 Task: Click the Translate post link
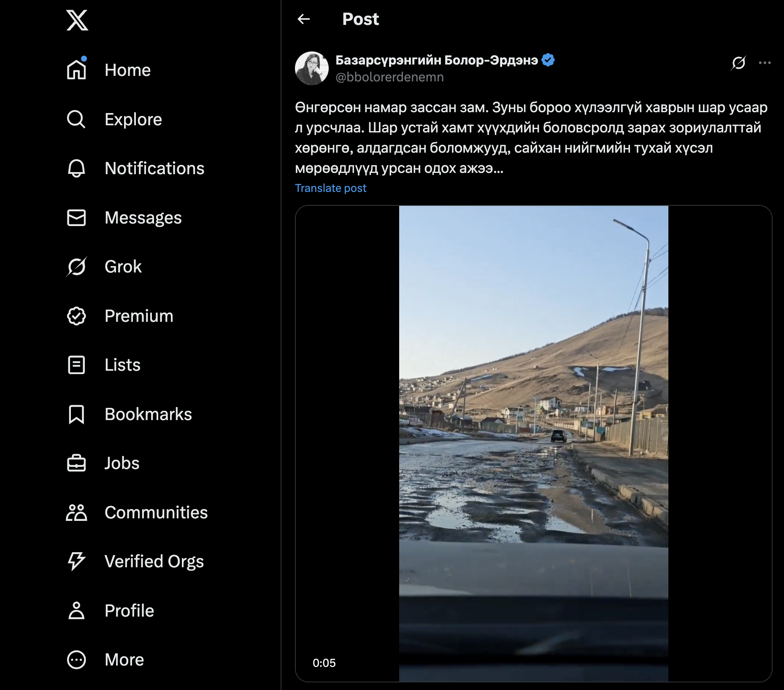click(330, 188)
